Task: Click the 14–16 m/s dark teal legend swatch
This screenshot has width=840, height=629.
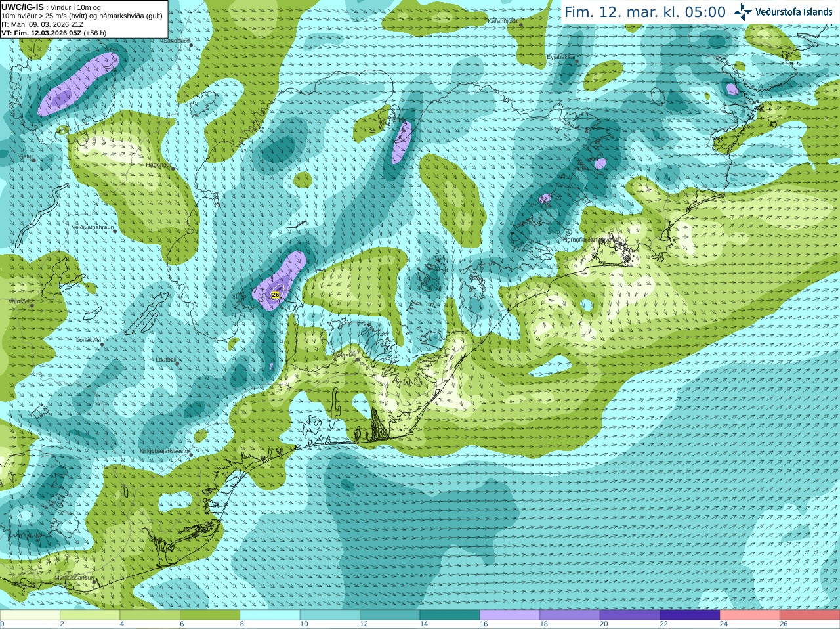Action: pos(450,615)
